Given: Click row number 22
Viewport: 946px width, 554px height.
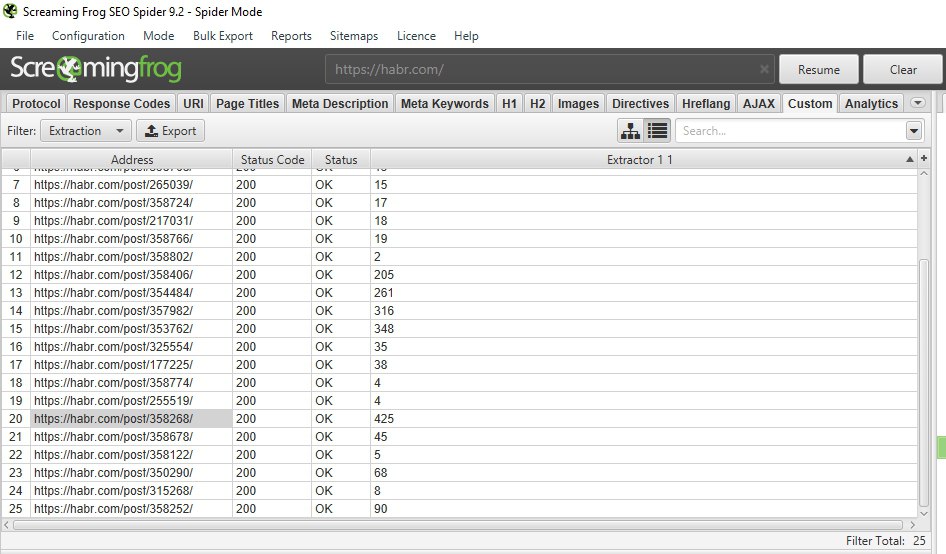Looking at the screenshot, I should (x=16, y=454).
